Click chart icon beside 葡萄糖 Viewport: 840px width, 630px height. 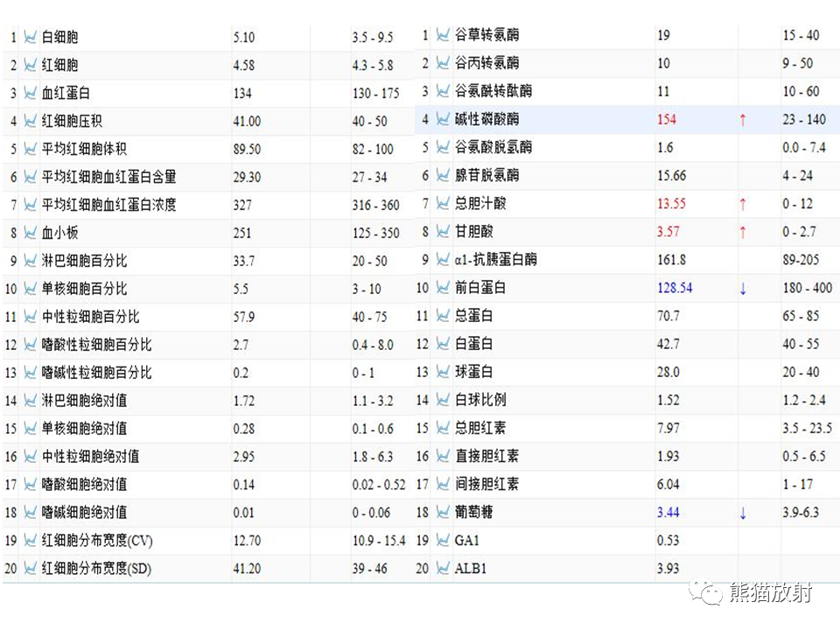pyautogui.click(x=443, y=512)
